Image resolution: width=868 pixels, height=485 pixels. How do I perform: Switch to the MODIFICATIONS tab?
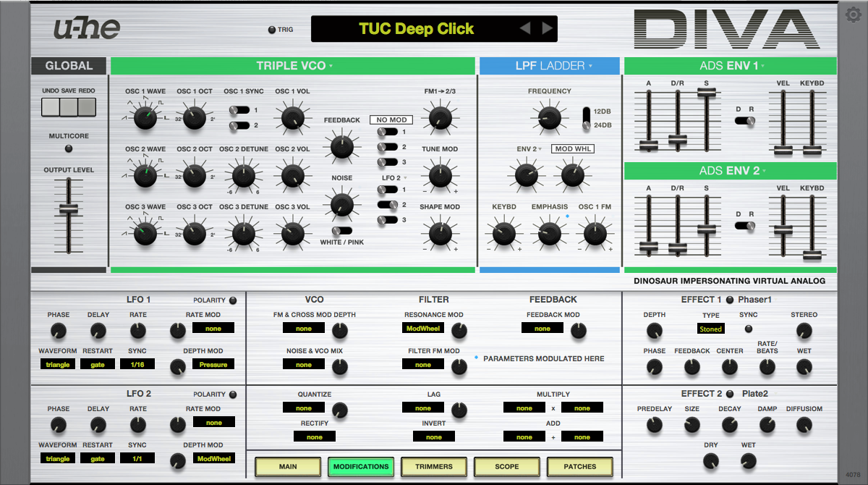[x=361, y=466]
